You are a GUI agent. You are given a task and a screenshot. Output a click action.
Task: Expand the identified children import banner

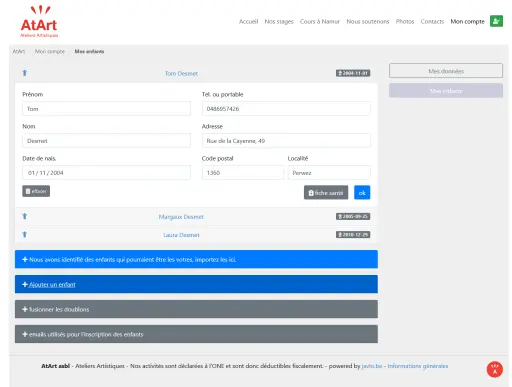(x=196, y=259)
